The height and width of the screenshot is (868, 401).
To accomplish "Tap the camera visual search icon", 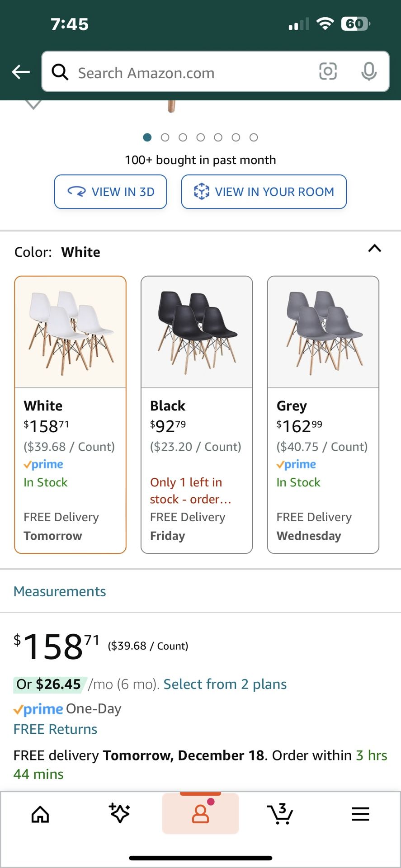I will pyautogui.click(x=328, y=71).
